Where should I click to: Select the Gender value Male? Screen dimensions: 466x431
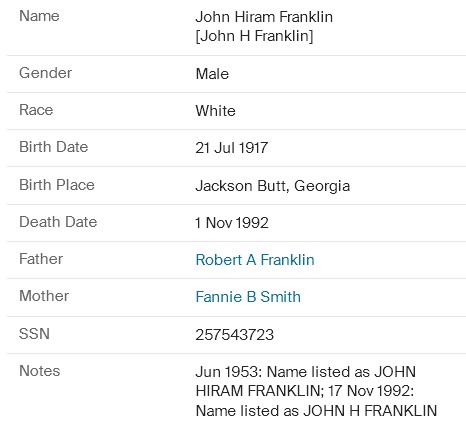tap(212, 74)
